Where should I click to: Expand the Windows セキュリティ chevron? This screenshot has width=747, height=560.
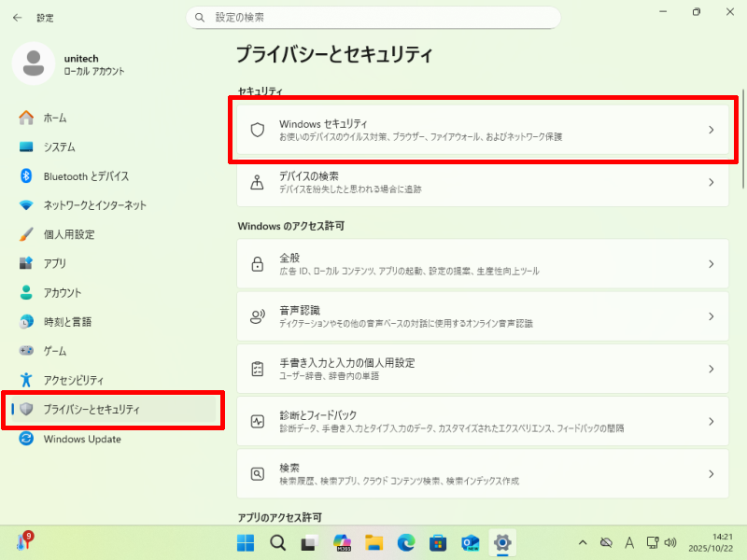[x=711, y=130]
